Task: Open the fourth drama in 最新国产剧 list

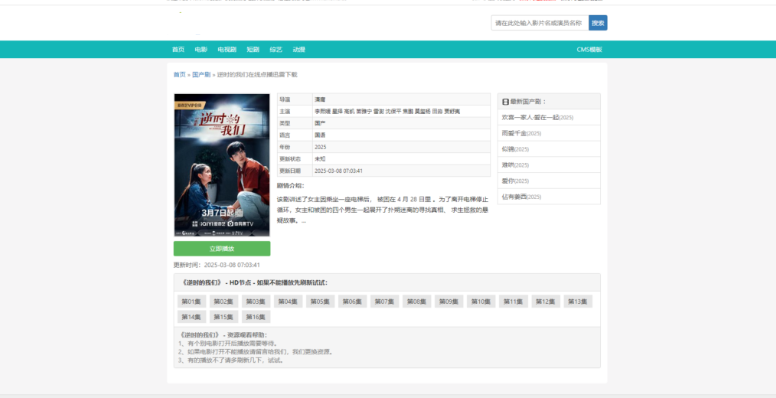Action: [515, 165]
